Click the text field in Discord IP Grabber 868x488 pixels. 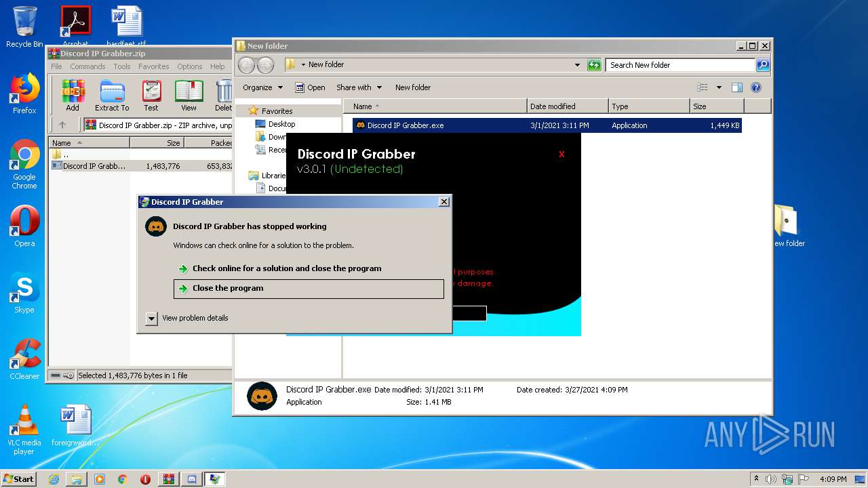(469, 313)
